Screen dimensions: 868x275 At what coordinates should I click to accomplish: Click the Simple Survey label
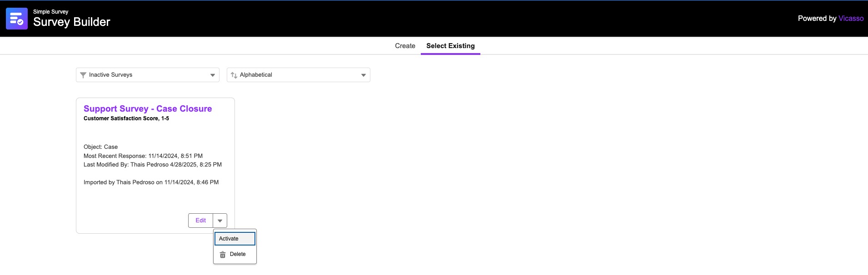(x=51, y=12)
